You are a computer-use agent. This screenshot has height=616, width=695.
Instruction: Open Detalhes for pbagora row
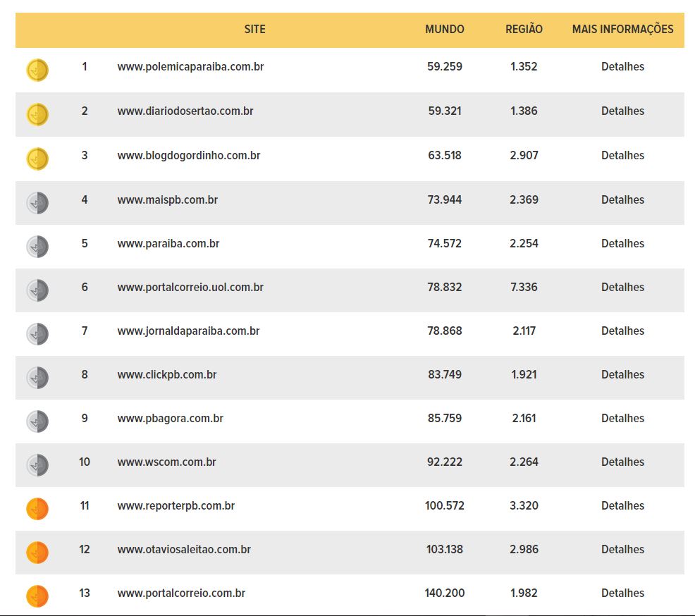(622, 418)
